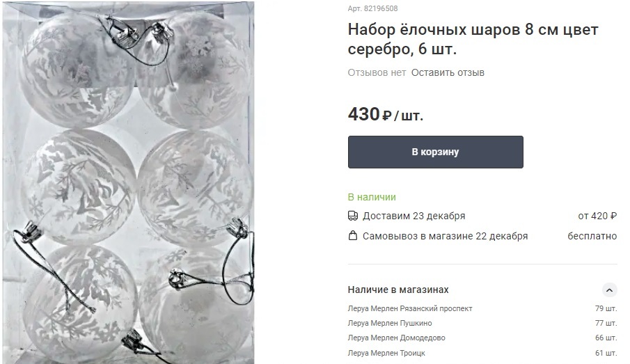
Task: Click the 430 ₽ price label
Action: (x=386, y=114)
